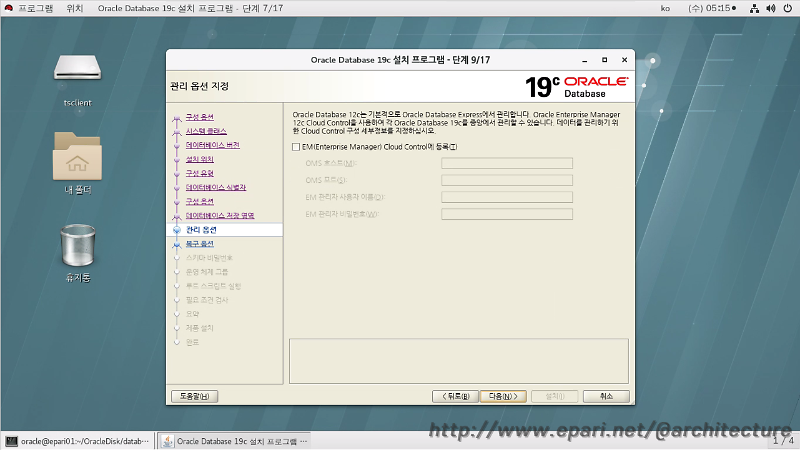Click the grayed 설치(I) install button
Image resolution: width=800 pixels, height=450 pixels.
(555, 396)
